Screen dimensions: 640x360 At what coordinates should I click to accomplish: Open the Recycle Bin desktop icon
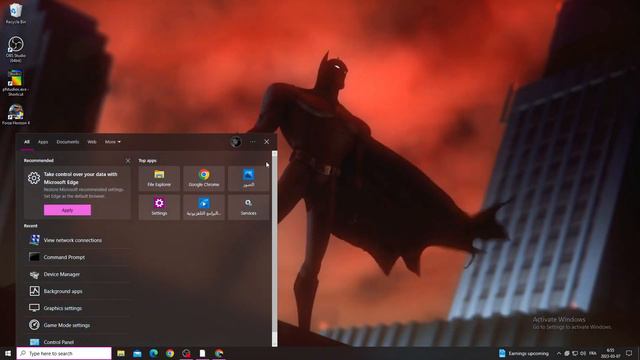click(x=16, y=13)
